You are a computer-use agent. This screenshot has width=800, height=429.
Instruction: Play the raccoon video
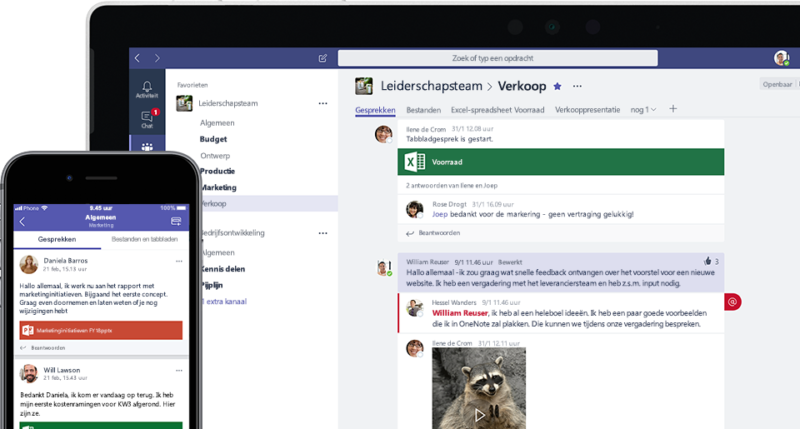pyautogui.click(x=479, y=415)
